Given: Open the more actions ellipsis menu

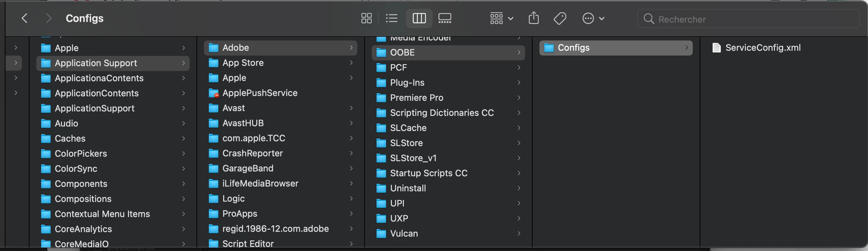Looking at the screenshot, I should point(593,18).
